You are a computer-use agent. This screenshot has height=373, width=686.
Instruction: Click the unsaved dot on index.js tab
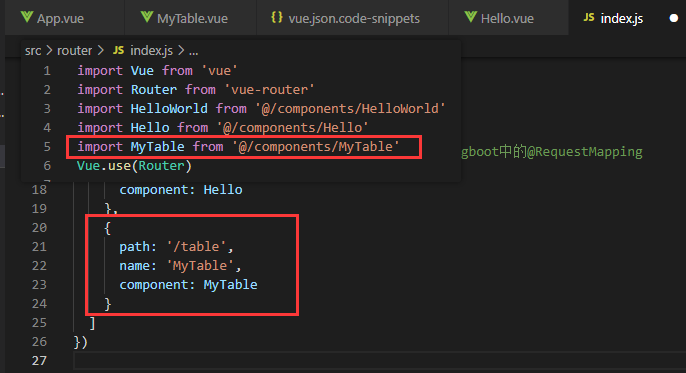(x=674, y=18)
